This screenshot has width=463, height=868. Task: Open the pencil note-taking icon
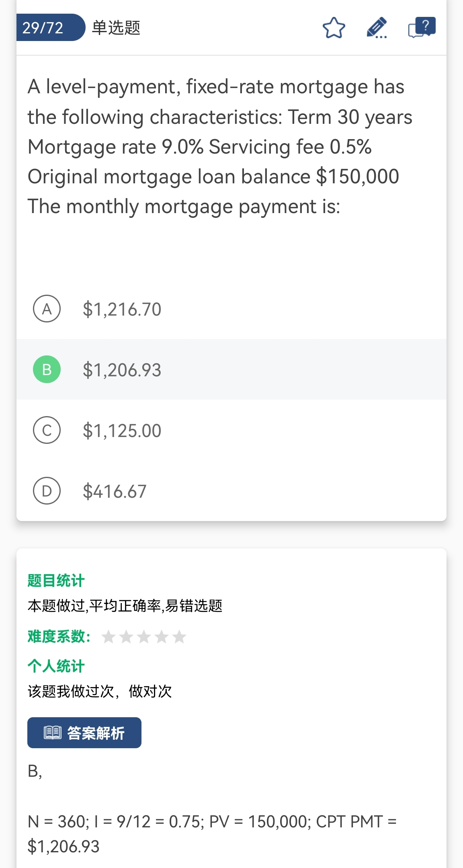[x=377, y=28]
